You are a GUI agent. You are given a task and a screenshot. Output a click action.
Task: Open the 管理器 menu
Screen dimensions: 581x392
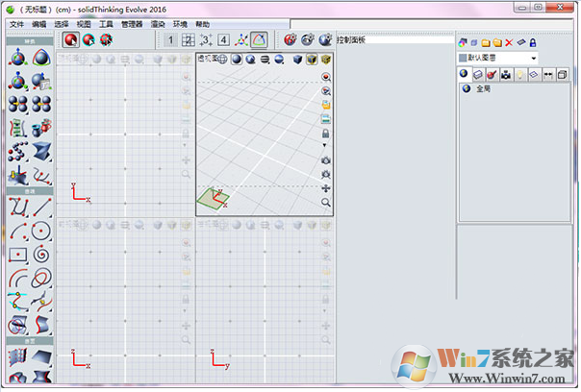(x=132, y=24)
